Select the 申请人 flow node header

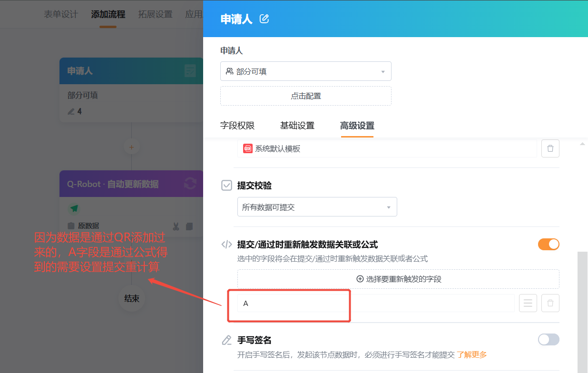(131, 71)
